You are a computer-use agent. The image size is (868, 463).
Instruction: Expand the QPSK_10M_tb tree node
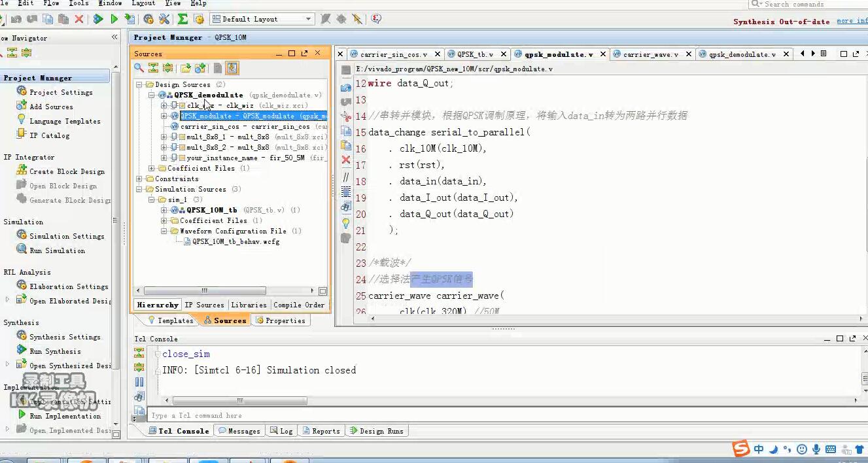point(164,211)
